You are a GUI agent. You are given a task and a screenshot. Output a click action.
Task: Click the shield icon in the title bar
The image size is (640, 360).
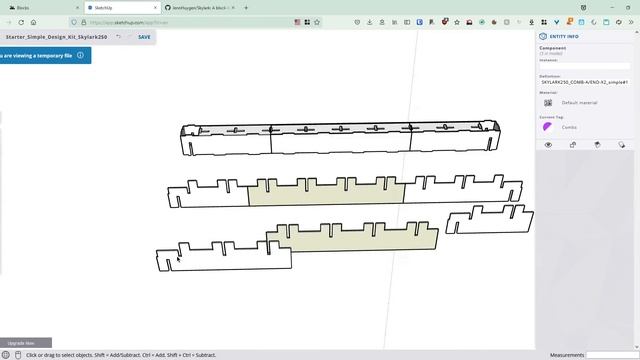[584, 8]
